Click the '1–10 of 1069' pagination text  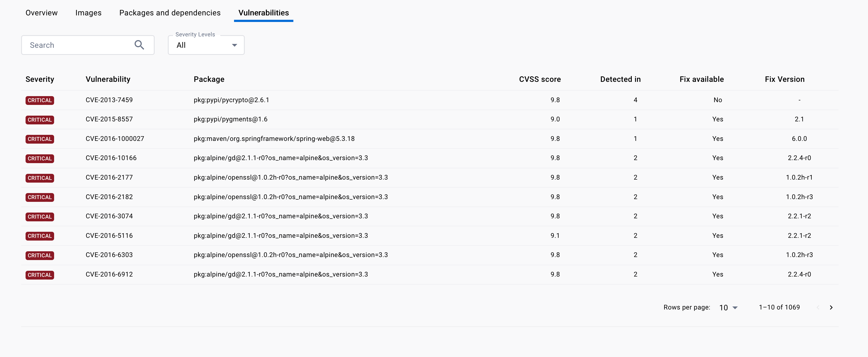(x=779, y=307)
